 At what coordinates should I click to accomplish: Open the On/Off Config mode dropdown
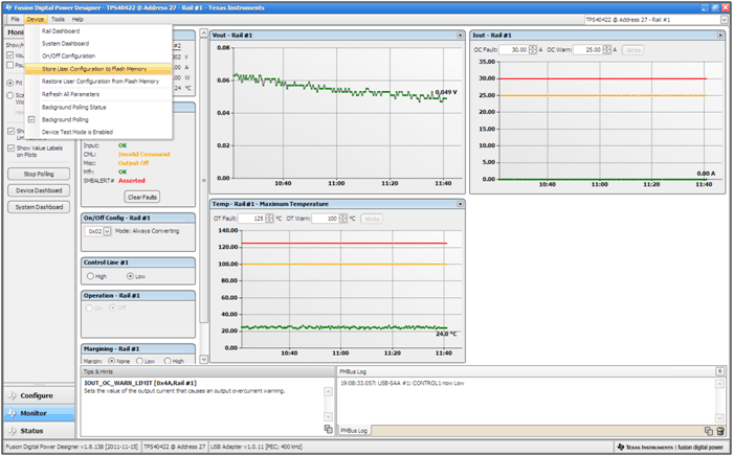(106, 231)
